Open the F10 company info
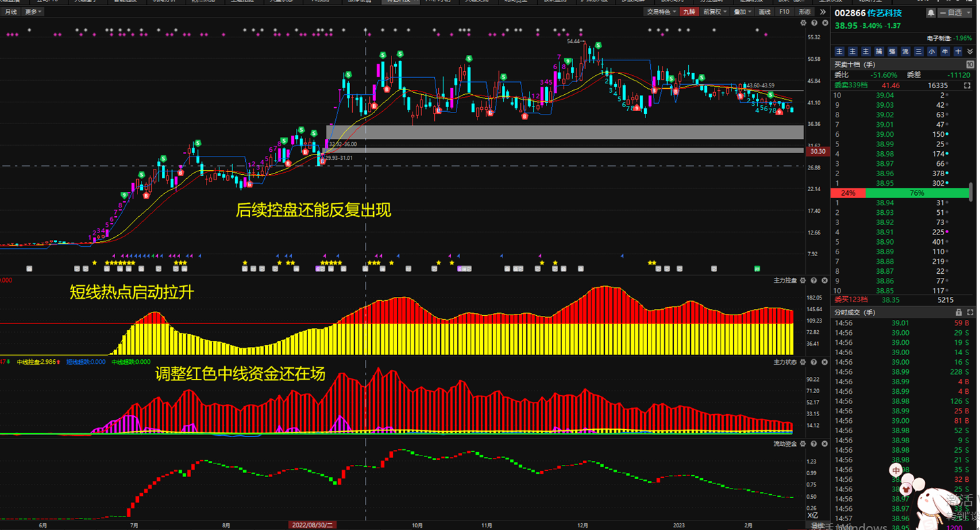Screen dimensions: 980x530 784,12
